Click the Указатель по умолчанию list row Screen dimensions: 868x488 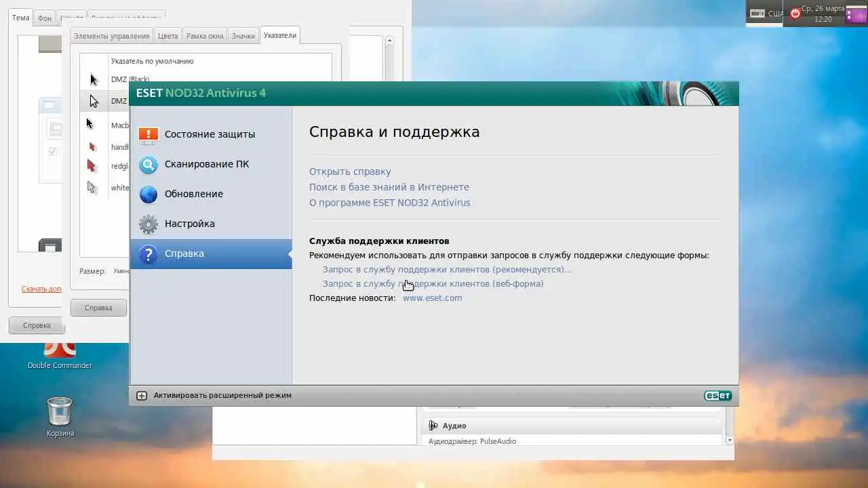coord(205,61)
